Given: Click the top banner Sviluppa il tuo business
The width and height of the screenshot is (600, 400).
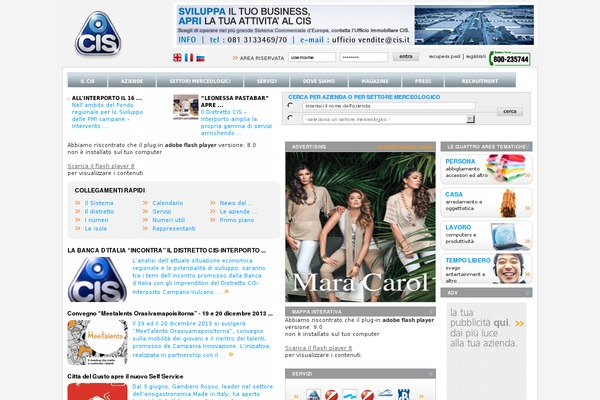Looking at the screenshot, I should (x=355, y=25).
